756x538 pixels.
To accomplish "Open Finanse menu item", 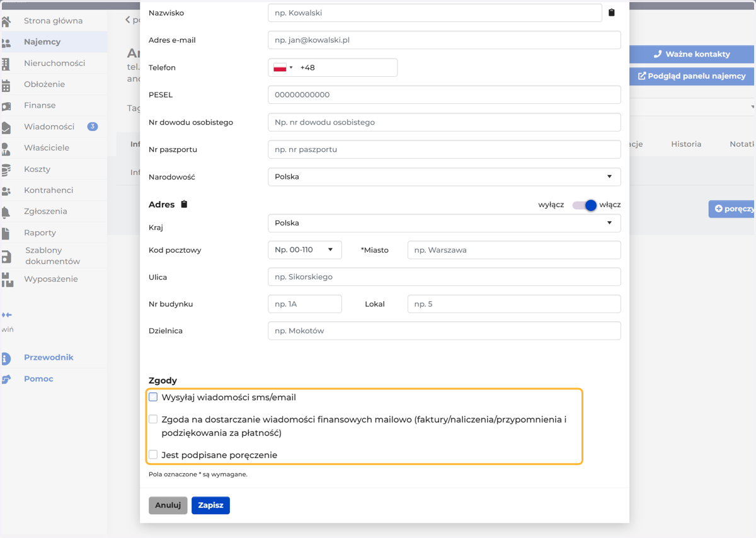I will tap(40, 105).
